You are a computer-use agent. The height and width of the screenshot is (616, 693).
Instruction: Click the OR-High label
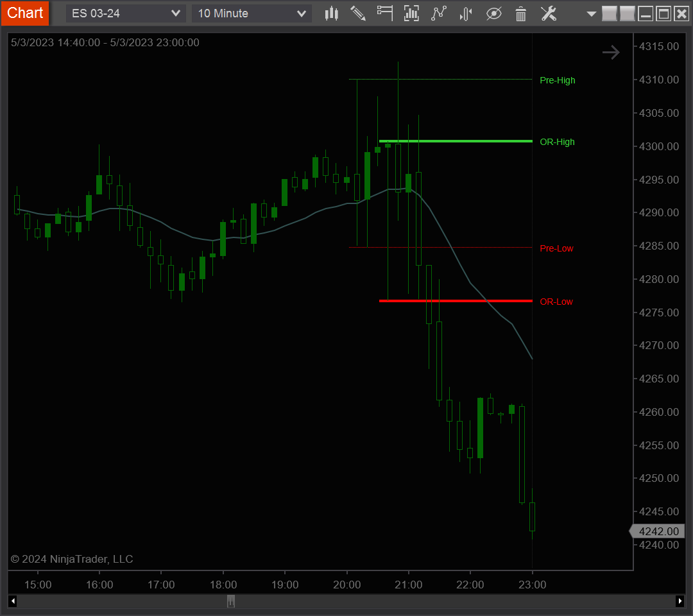point(557,142)
